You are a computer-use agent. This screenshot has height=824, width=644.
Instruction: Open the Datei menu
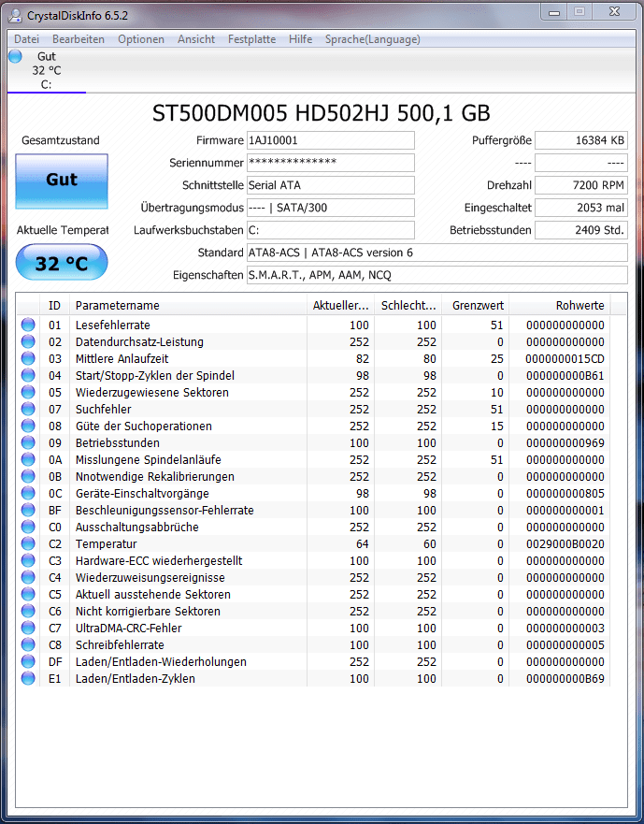(27, 39)
